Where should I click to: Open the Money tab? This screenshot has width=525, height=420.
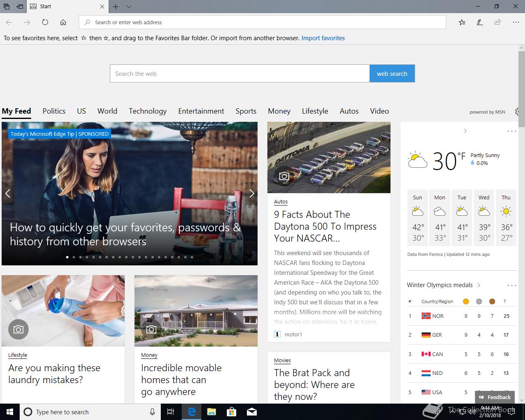[x=279, y=111]
